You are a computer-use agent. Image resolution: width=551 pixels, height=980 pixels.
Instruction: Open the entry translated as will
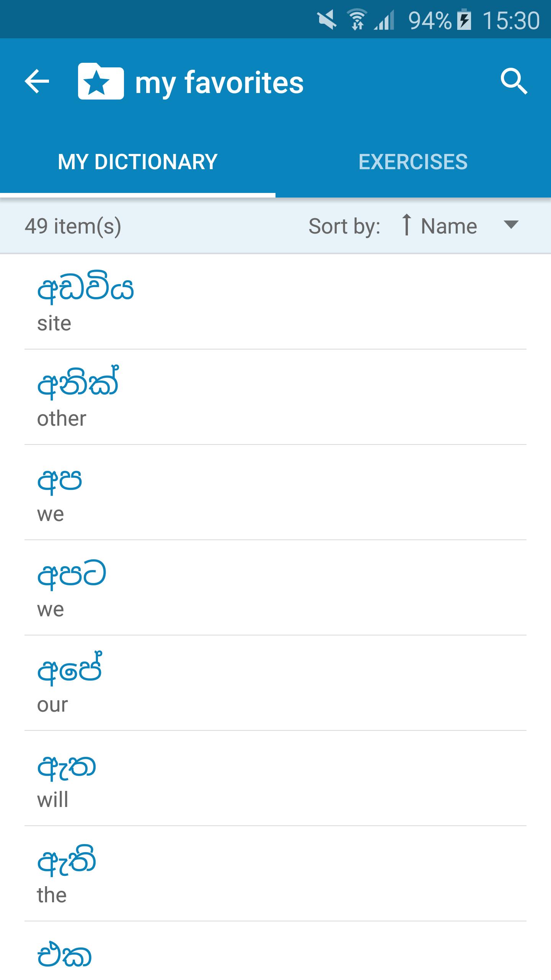[275, 778]
